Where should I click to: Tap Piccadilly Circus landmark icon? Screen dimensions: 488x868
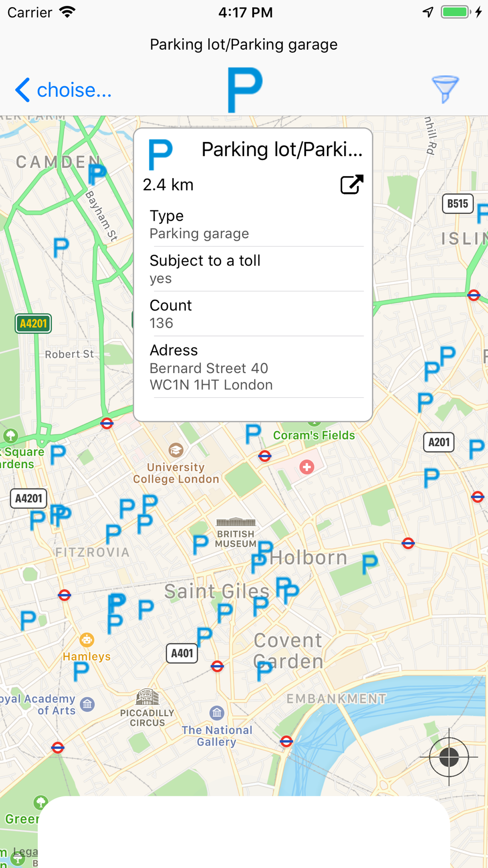pos(147,697)
